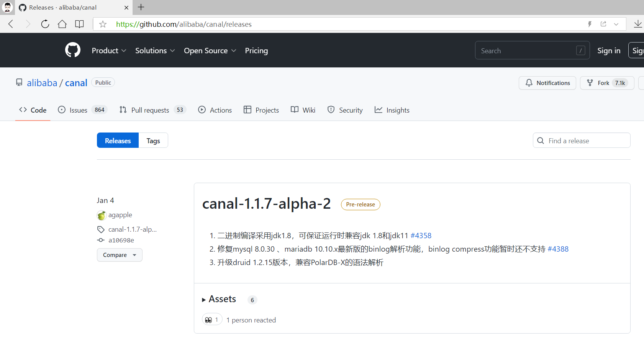Expand the Assets section
This screenshot has width=644, height=342.
[219, 299]
